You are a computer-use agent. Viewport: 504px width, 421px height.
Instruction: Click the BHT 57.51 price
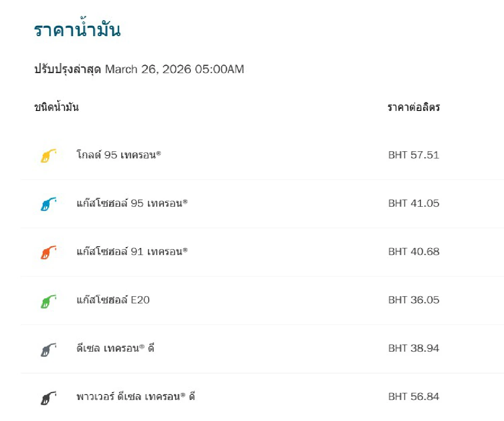tap(414, 155)
